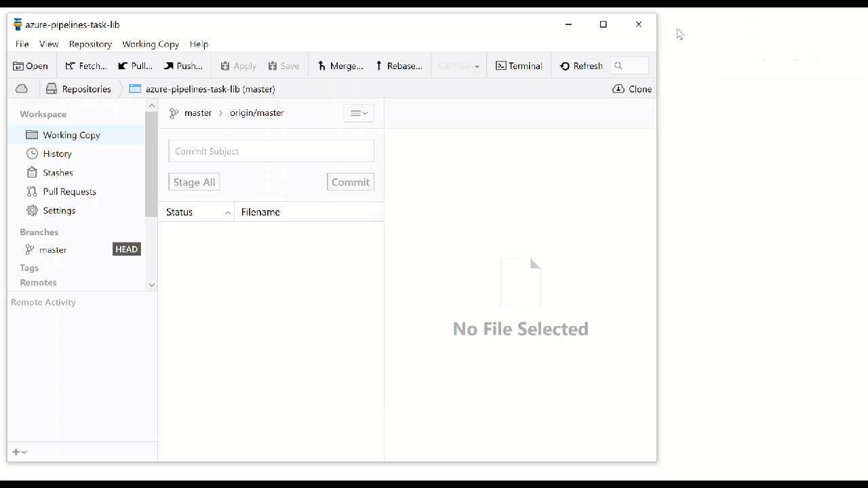The height and width of the screenshot is (488, 868).
Task: Click the HEAD badge on master
Action: pos(127,249)
